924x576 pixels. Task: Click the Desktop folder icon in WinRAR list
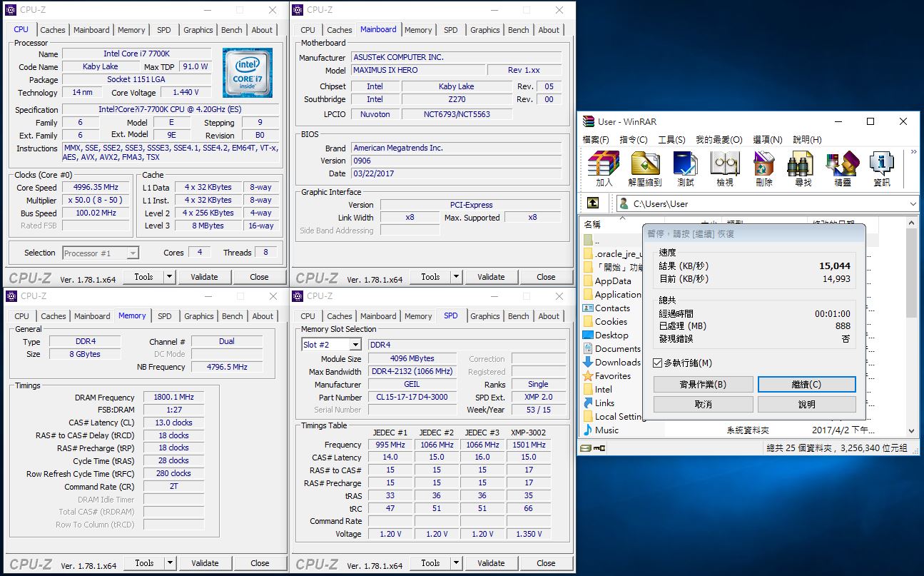[588, 335]
